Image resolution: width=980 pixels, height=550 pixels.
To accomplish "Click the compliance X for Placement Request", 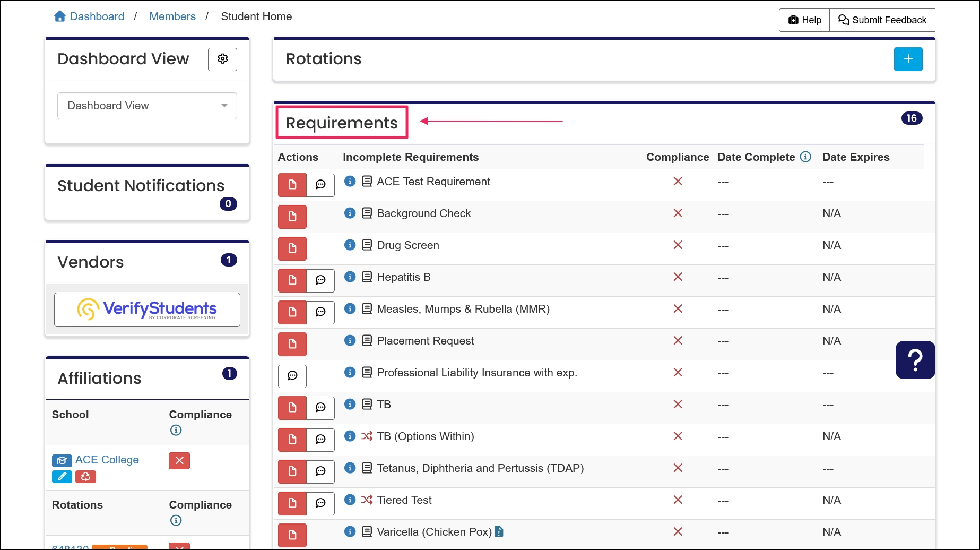I will 678,340.
